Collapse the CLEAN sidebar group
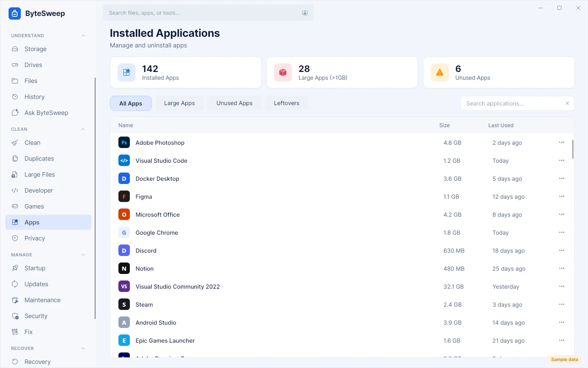Image resolution: width=588 pixels, height=368 pixels. [83, 129]
